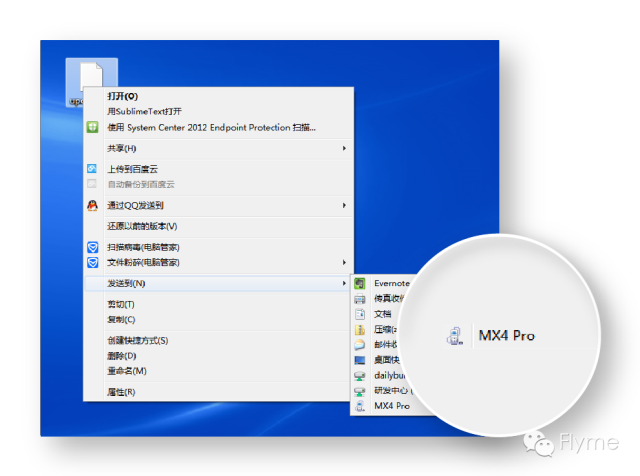
Task: Expand the 通过QQ发送到 submenu arrow
Action: (x=344, y=205)
